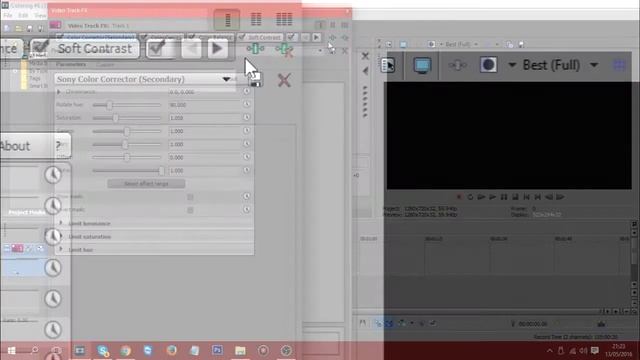Viewport: 640px width, 360px height.
Task: Open dropdown arrow right of enlarged Best (Full)
Action: coord(594,65)
